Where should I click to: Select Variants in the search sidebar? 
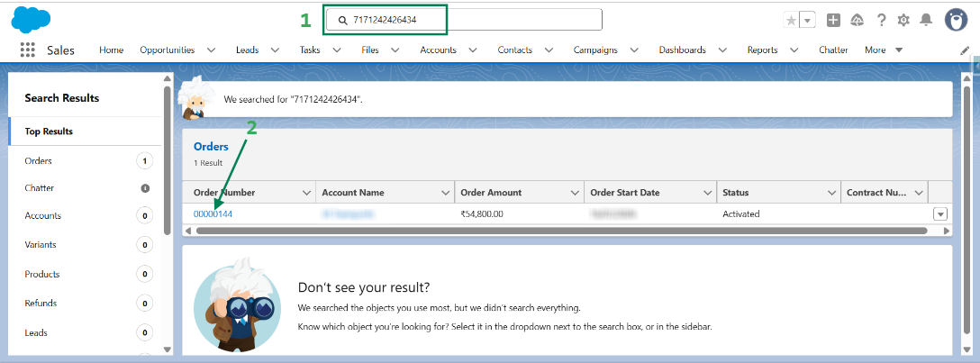point(85,245)
